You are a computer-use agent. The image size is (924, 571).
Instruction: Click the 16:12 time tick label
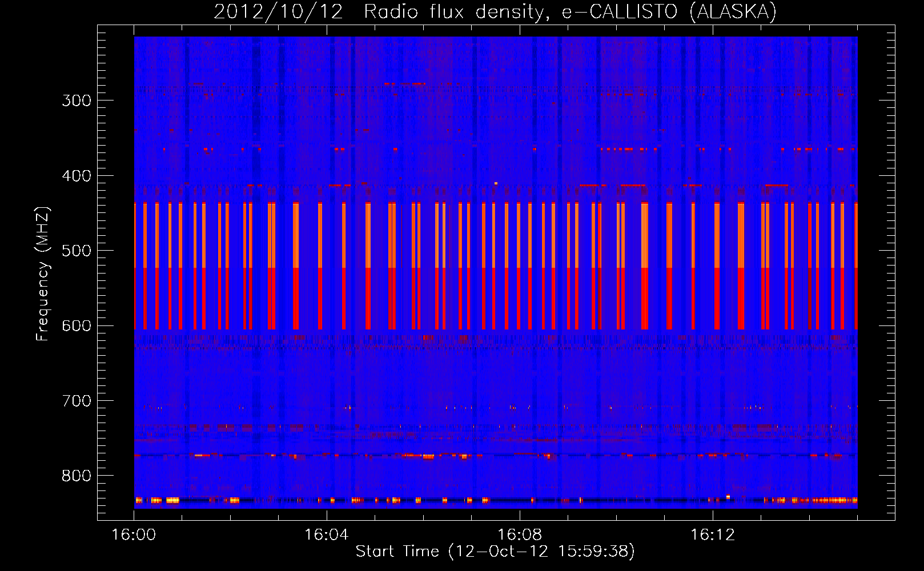[x=713, y=535]
